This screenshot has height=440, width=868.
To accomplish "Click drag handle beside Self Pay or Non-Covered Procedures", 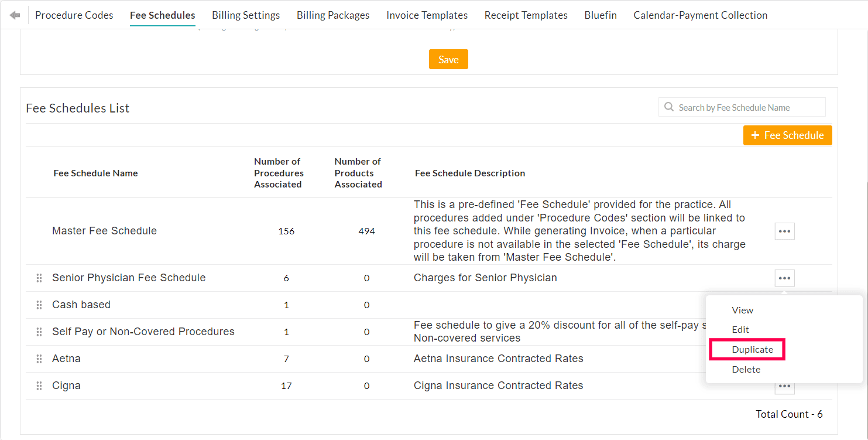I will click(39, 331).
